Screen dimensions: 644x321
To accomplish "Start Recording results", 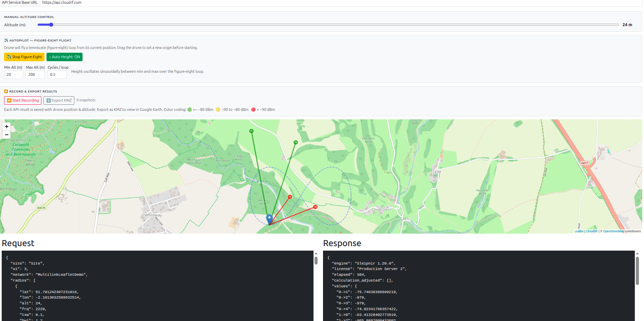I will [x=23, y=101].
